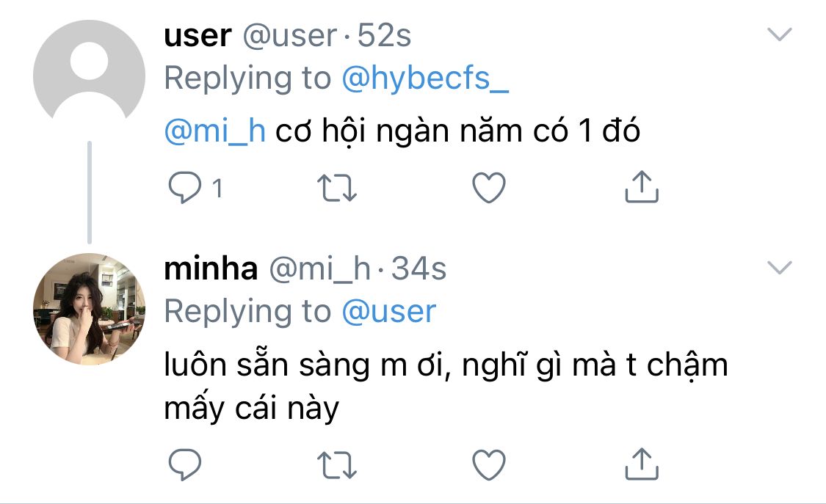Open the dropdown menu on user's tweet
This screenshot has height=504, width=826.
tap(779, 34)
